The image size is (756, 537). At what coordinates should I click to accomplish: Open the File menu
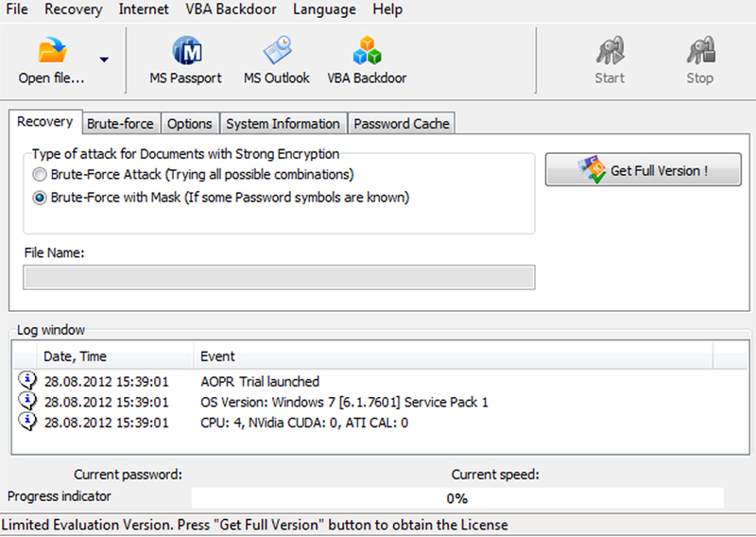tap(17, 9)
